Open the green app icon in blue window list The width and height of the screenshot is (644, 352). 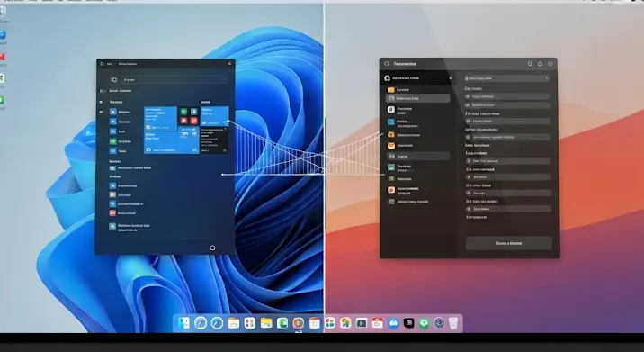(113, 141)
